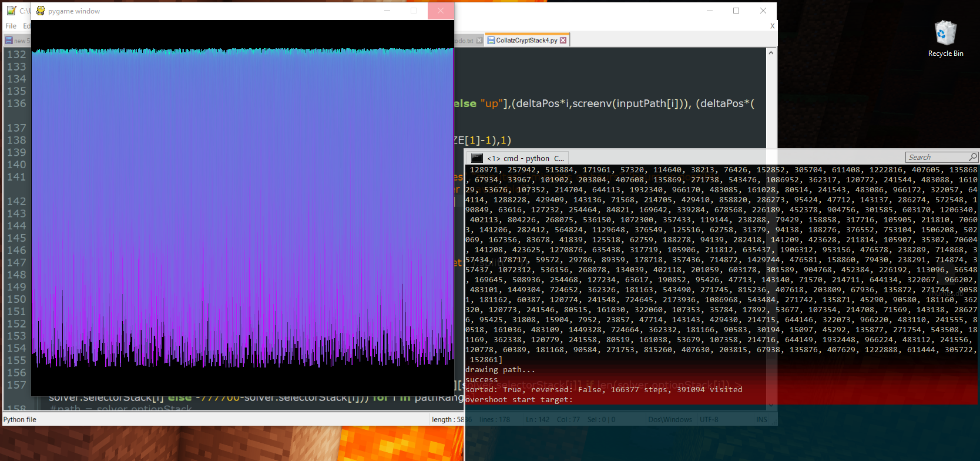Click the Notepad++ X beside the menu bar
The width and height of the screenshot is (980, 461).
pos(772,26)
